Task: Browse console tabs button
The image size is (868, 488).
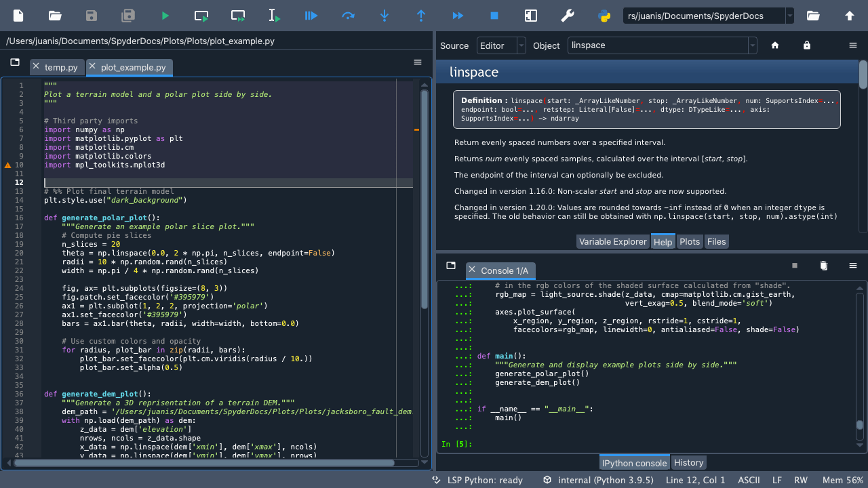Action: (451, 265)
